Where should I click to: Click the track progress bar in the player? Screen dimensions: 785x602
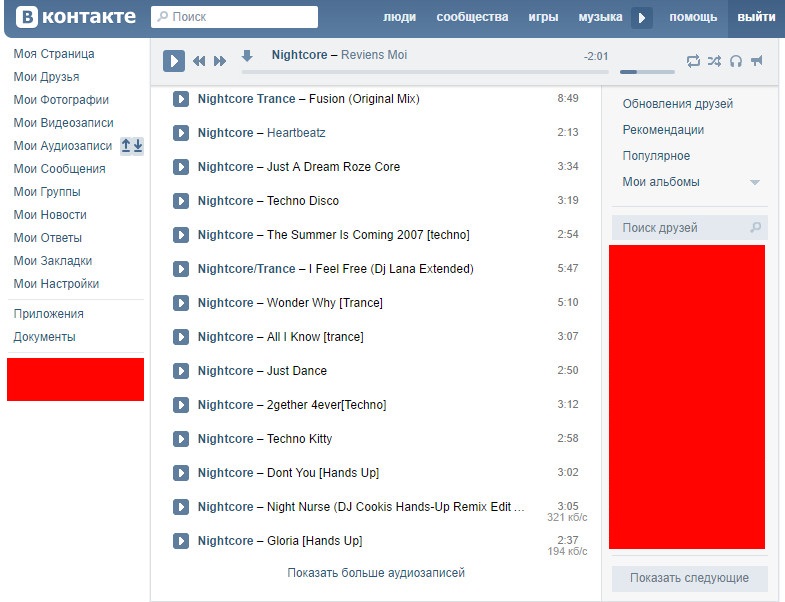click(x=425, y=72)
